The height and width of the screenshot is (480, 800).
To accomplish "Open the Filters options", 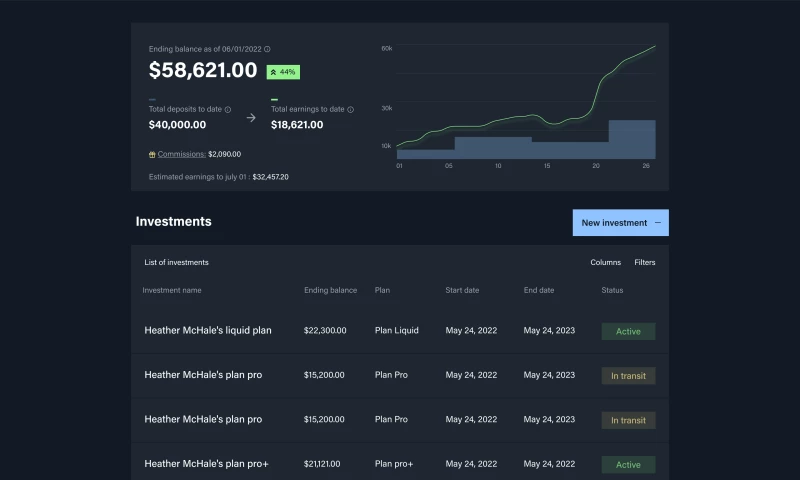I will coord(645,262).
